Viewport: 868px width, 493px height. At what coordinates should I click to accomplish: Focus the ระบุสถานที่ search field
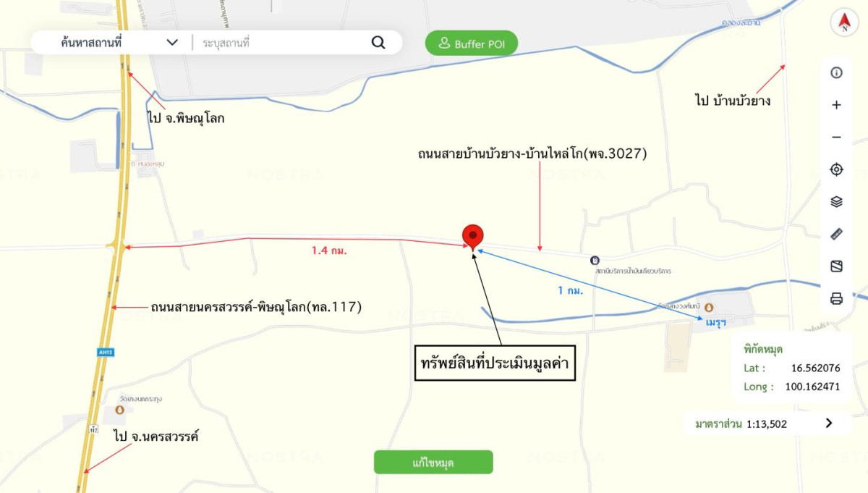282,43
